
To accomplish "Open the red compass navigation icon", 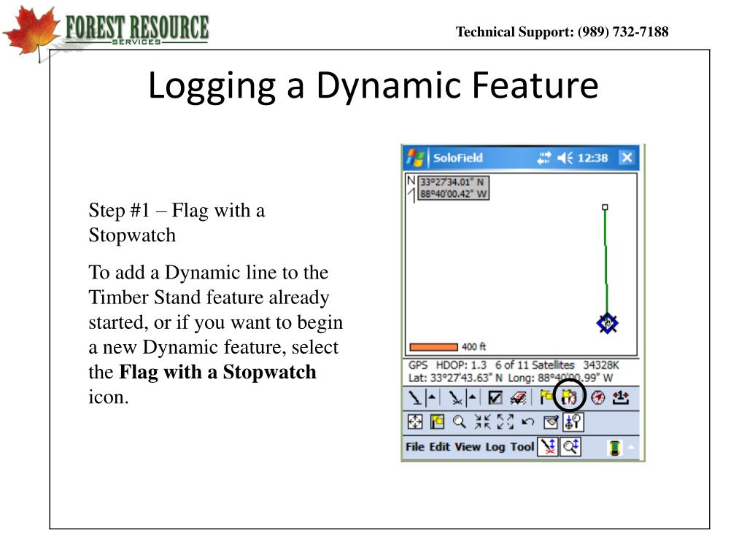I will point(598,397).
